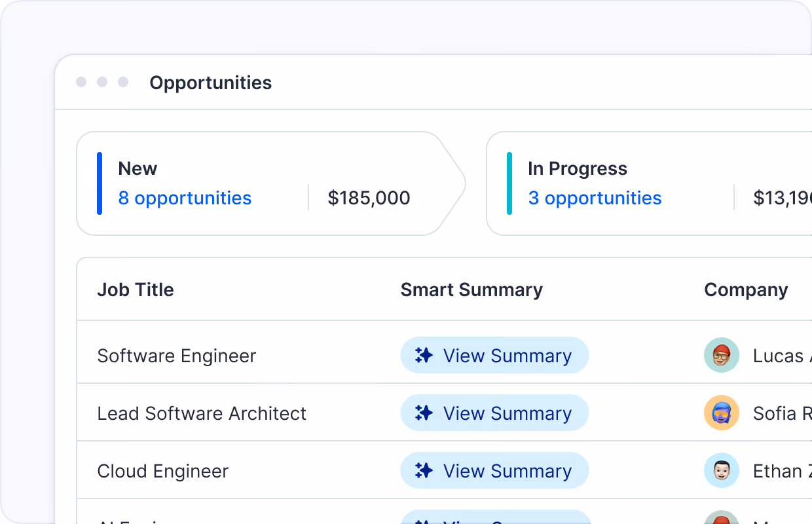Click the sparkle icon in Cloud Engineer row

point(424,471)
